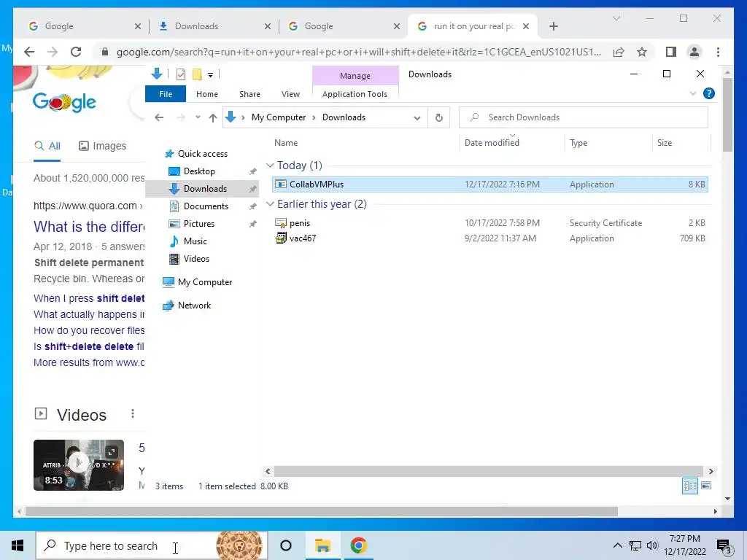Go up one folder level in Explorer

point(213,117)
